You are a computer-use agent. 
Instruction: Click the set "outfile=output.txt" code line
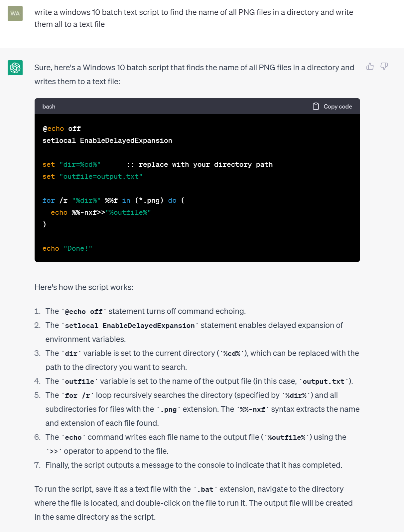point(92,176)
